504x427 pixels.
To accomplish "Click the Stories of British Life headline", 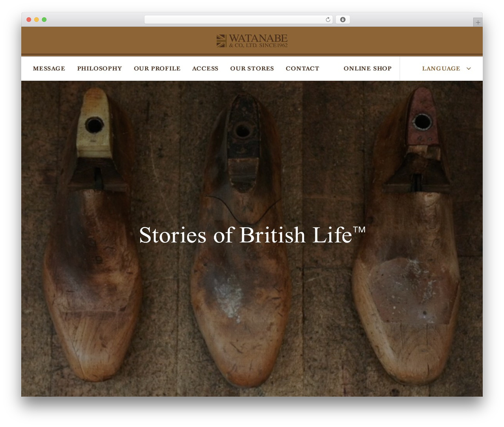I will point(252,235).
